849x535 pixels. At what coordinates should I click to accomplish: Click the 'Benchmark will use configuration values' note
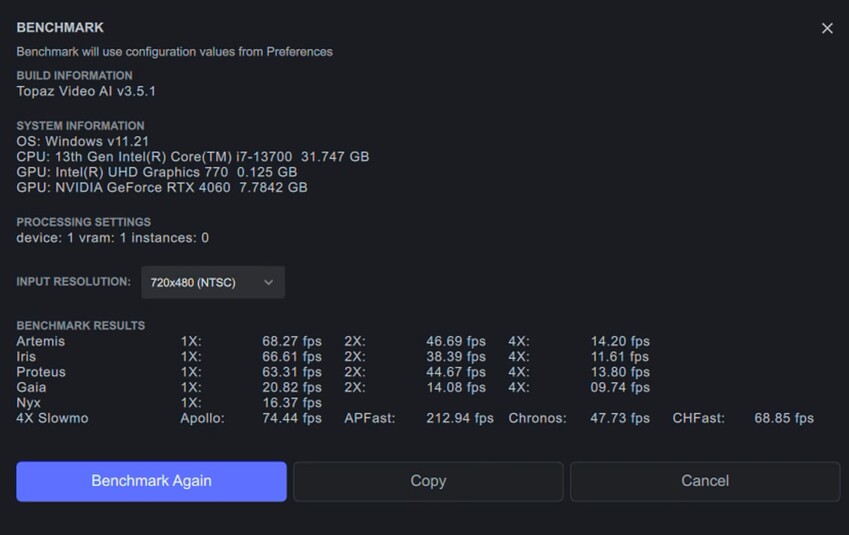click(x=174, y=51)
